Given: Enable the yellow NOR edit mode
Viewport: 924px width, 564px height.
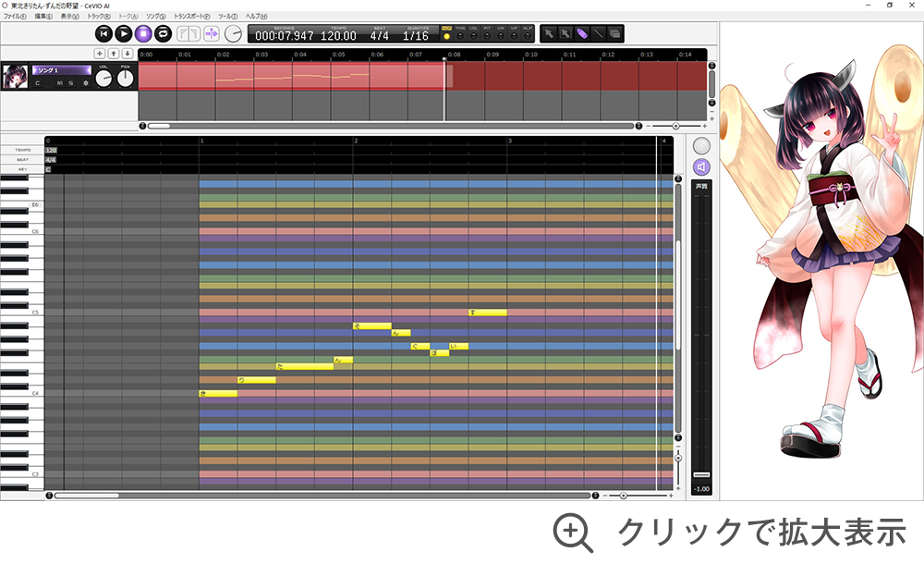Looking at the screenshot, I should coord(446,33).
